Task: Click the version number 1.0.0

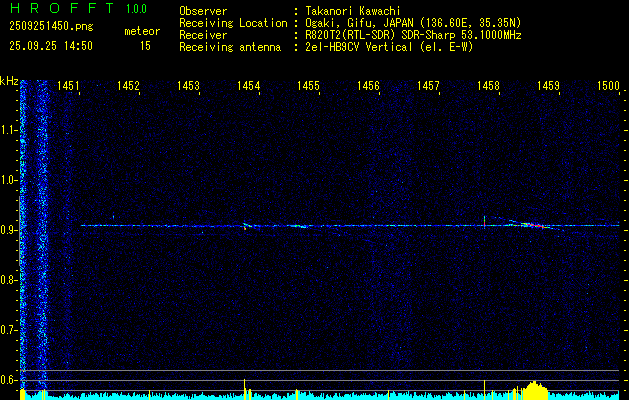Action: point(136,8)
